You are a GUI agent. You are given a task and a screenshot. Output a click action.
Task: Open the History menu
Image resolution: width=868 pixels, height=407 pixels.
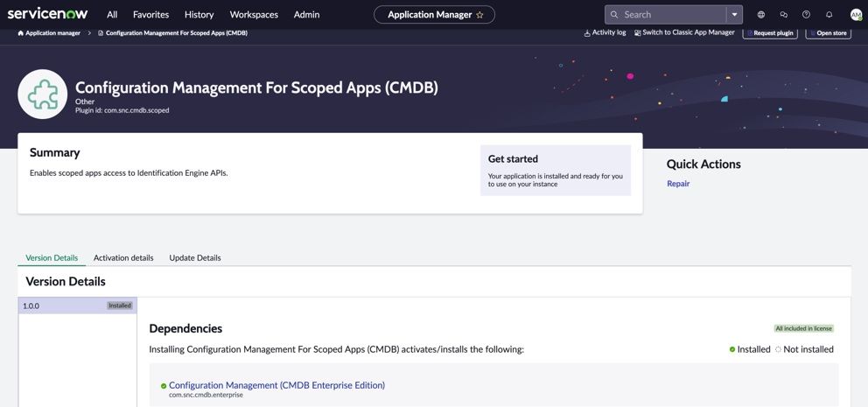pyautogui.click(x=199, y=15)
